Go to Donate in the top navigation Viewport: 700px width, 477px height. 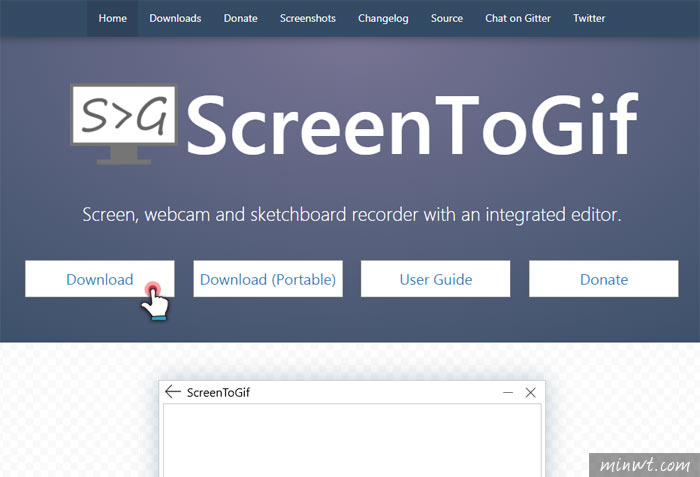(x=240, y=18)
